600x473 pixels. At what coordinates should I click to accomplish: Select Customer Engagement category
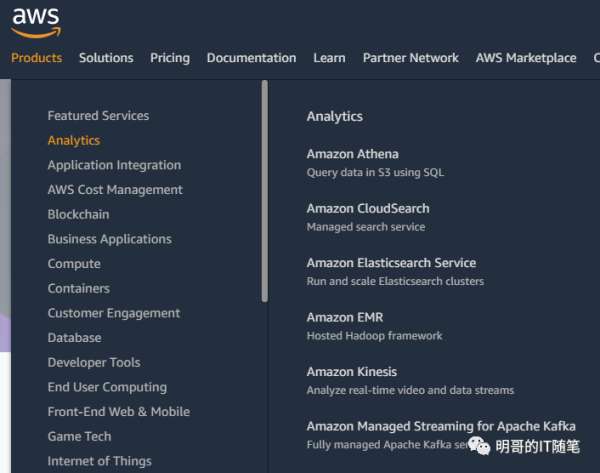coord(114,313)
